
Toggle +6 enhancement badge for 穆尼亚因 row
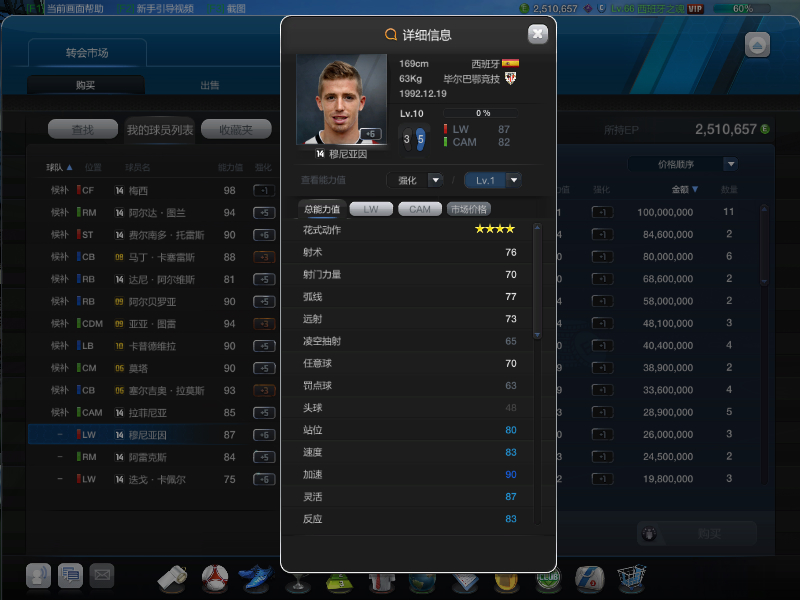pos(264,435)
